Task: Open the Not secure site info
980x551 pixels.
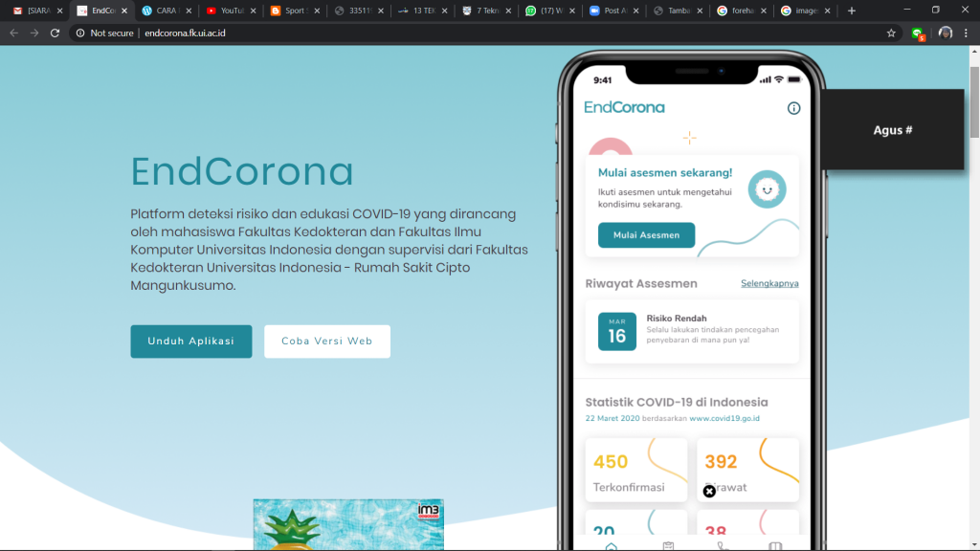Action: (x=105, y=33)
